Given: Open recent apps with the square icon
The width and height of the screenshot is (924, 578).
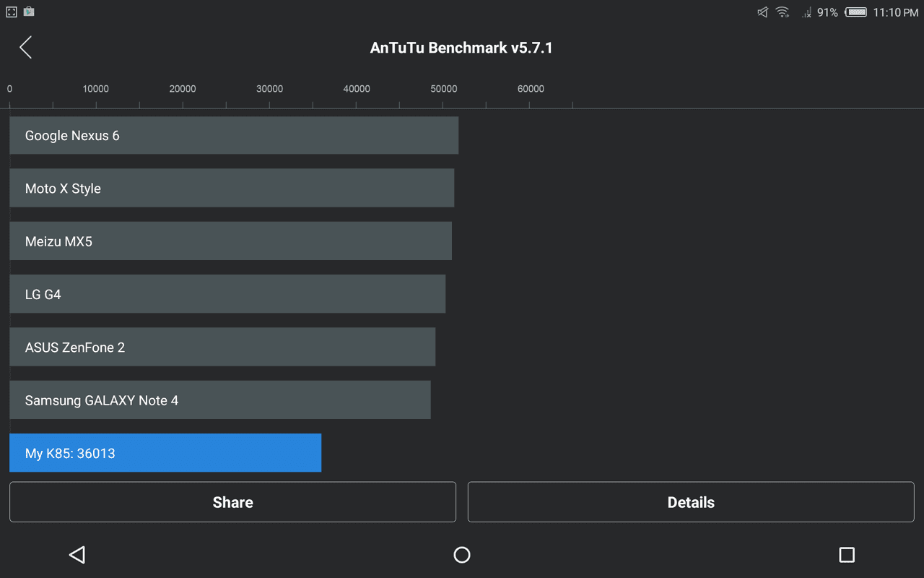Looking at the screenshot, I should click(847, 554).
